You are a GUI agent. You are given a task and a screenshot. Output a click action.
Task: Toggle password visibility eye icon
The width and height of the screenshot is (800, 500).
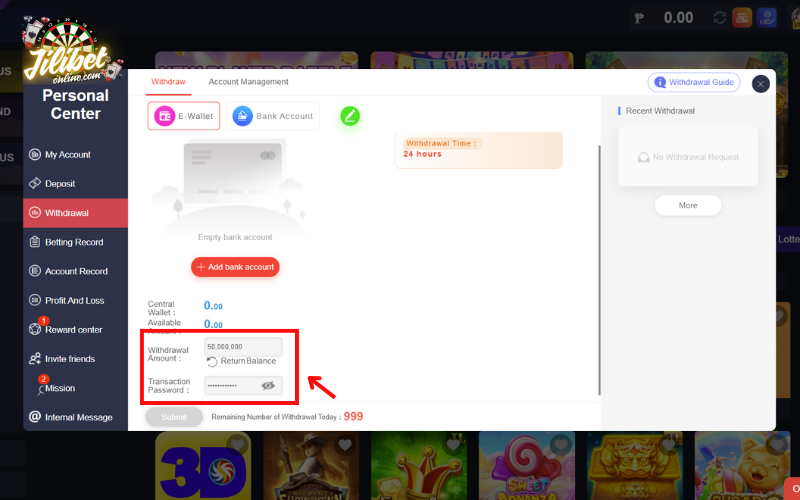[x=268, y=386]
